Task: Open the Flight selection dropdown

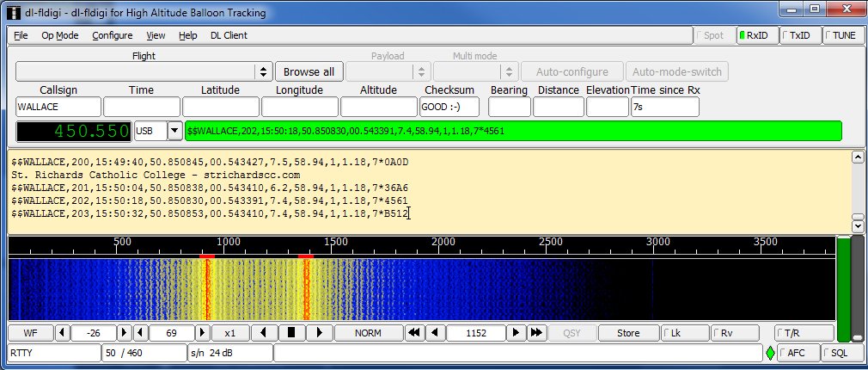Action: point(264,71)
